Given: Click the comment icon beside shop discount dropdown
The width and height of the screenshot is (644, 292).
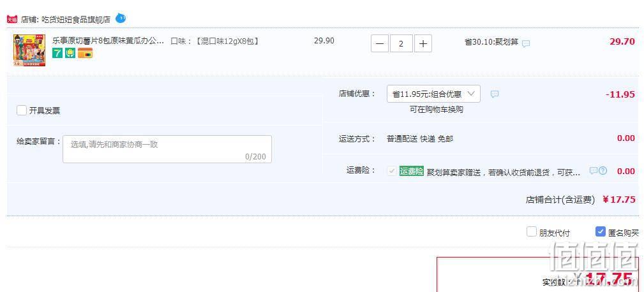Looking at the screenshot, I should [x=495, y=94].
